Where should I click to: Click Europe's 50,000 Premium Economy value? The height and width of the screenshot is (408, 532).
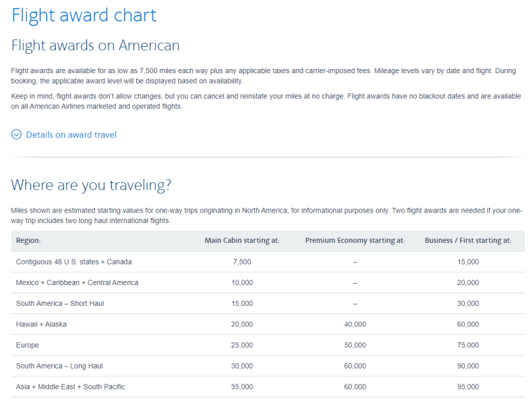point(354,344)
